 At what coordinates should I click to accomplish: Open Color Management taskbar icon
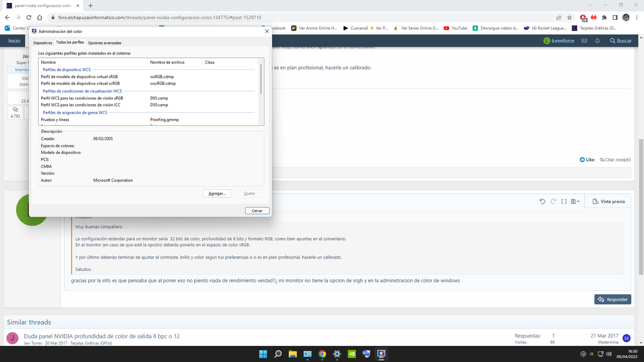coord(381,354)
